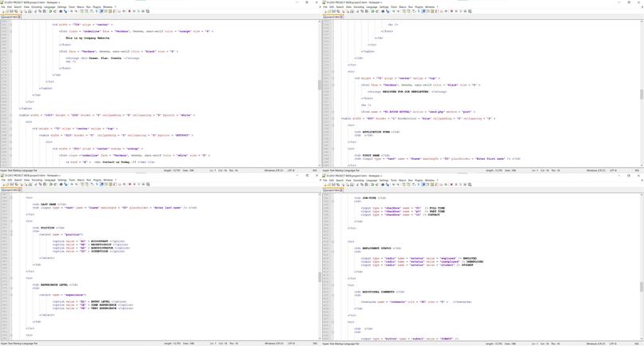Click 'This is my Company Website' text
Image resolution: width=644 pixels, height=346 pixels.
87,38
